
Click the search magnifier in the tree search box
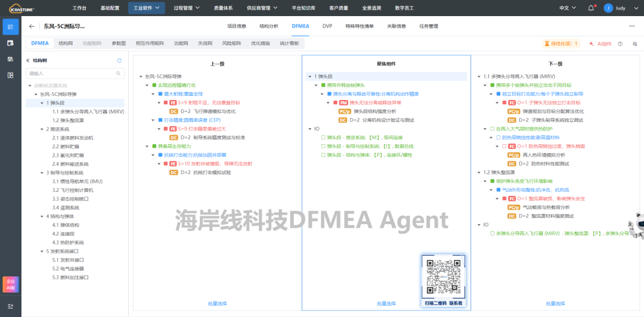pos(118,73)
